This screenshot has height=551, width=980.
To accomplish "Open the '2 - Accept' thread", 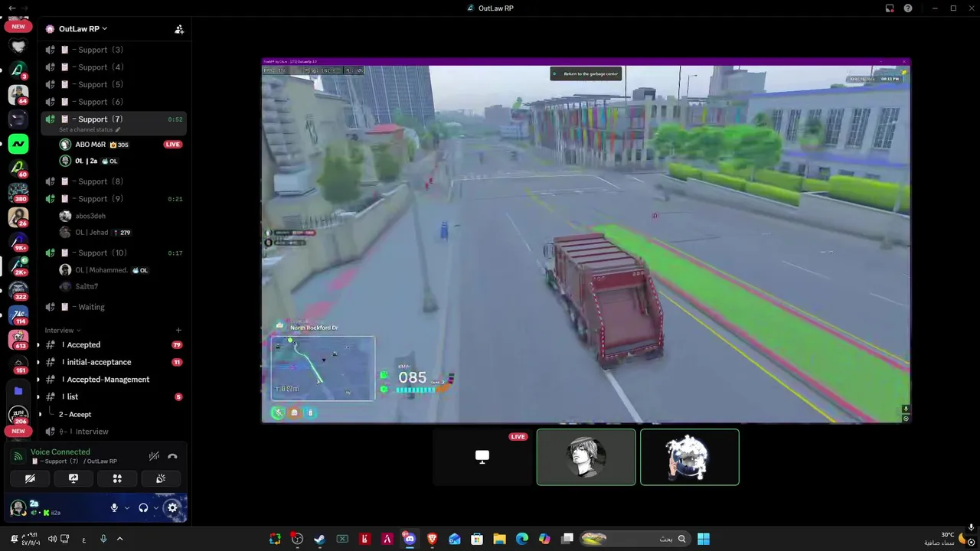I will coord(75,415).
